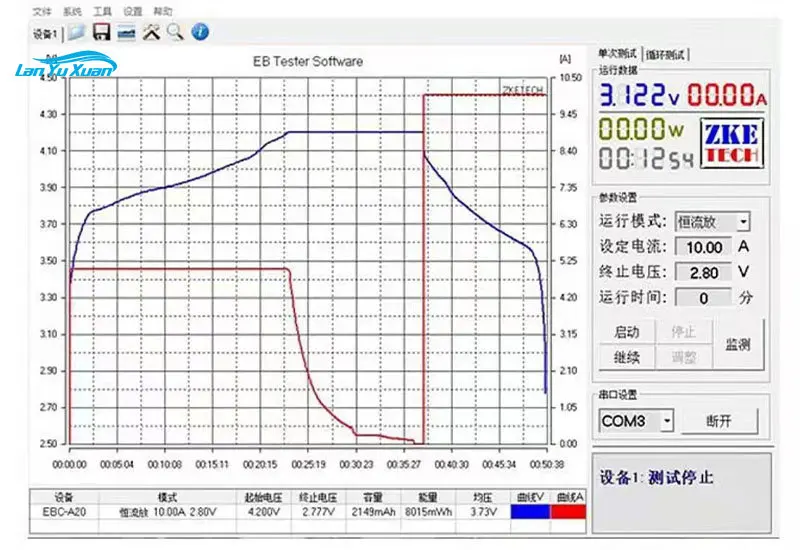
Task: Click the 00.00A current readout
Action: (x=727, y=95)
